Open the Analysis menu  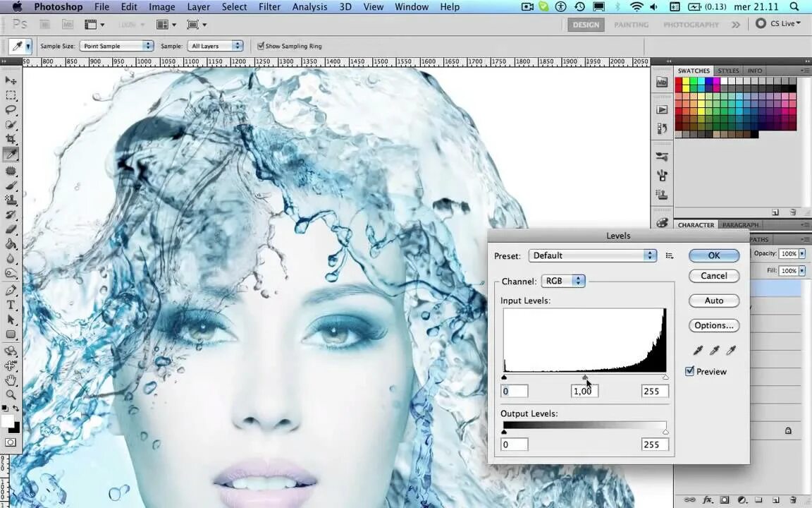(309, 7)
